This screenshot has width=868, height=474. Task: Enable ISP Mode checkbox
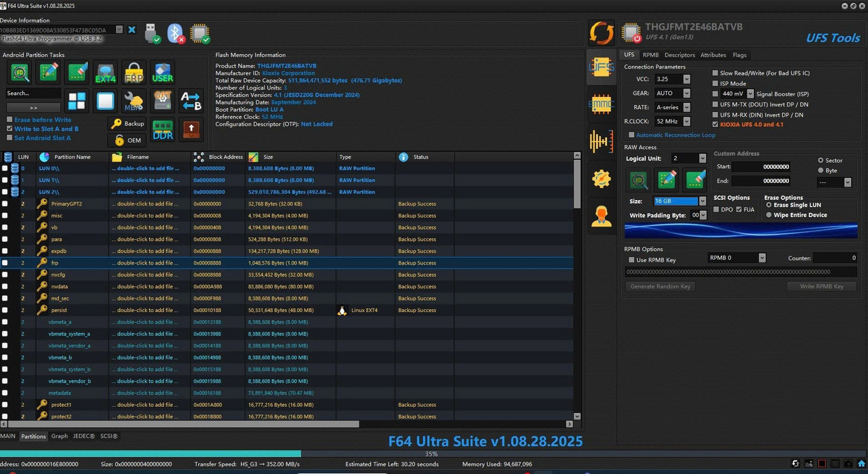click(x=715, y=83)
